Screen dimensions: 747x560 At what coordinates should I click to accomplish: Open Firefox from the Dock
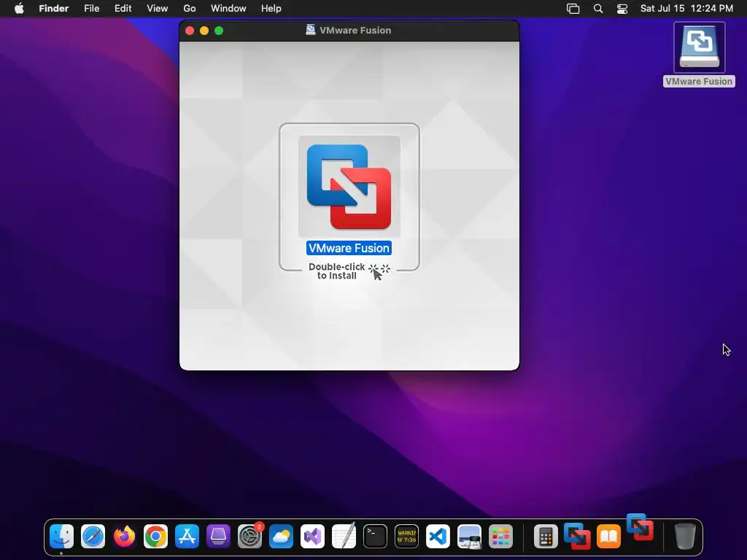[x=124, y=537]
